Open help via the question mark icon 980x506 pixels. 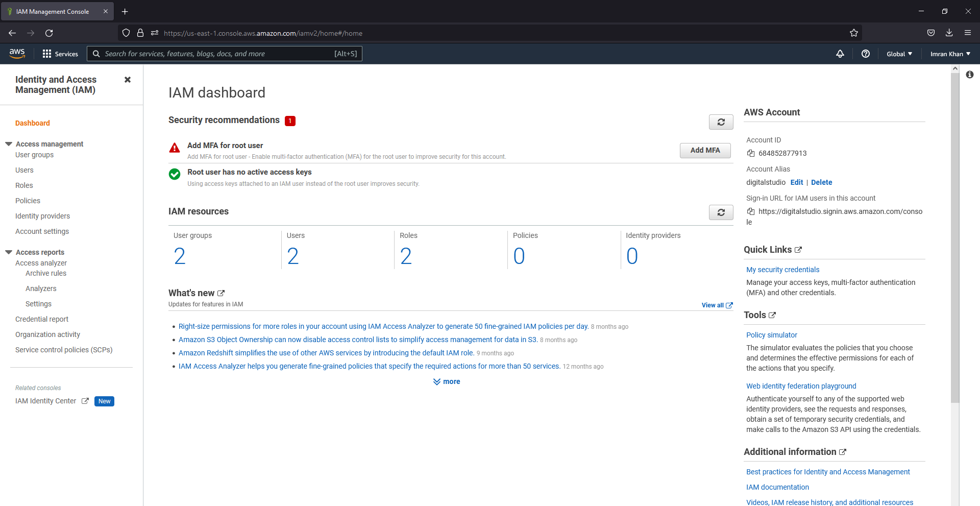(x=865, y=54)
